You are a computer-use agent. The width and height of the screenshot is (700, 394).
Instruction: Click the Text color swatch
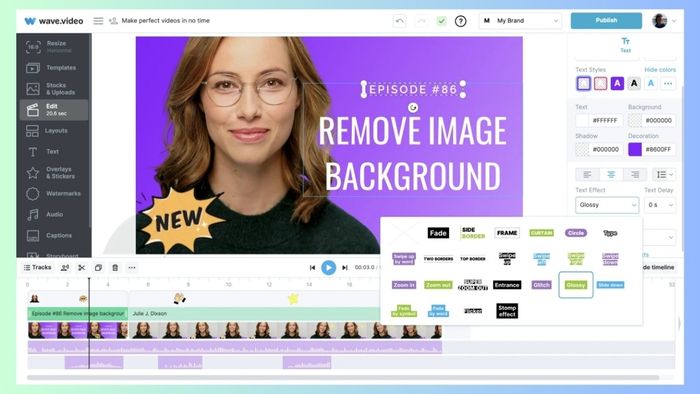582,120
